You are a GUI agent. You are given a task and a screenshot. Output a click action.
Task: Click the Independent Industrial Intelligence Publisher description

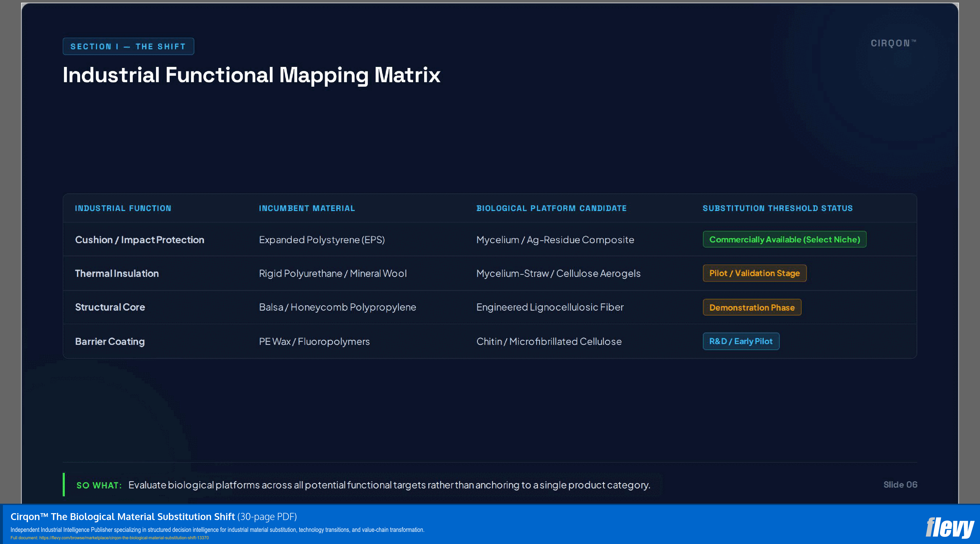(x=217, y=530)
